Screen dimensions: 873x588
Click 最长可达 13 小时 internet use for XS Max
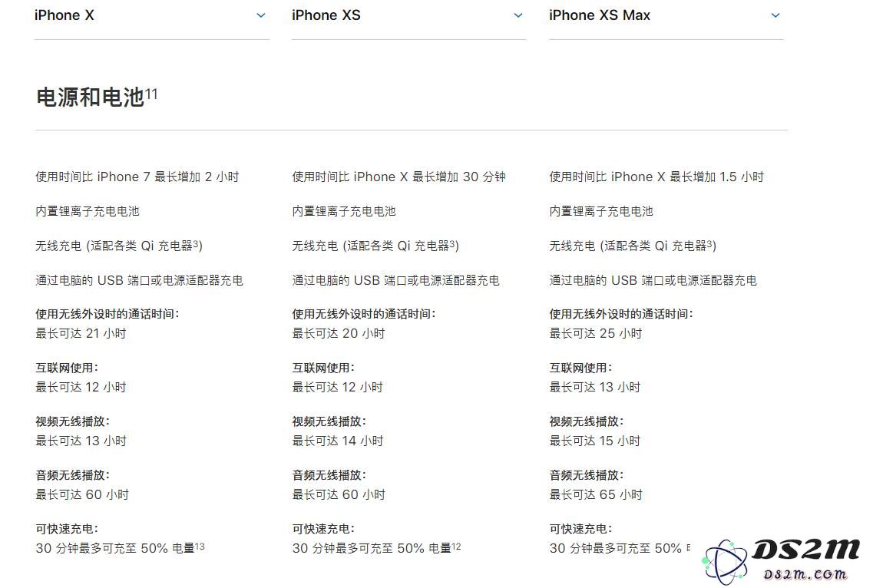tap(595, 387)
